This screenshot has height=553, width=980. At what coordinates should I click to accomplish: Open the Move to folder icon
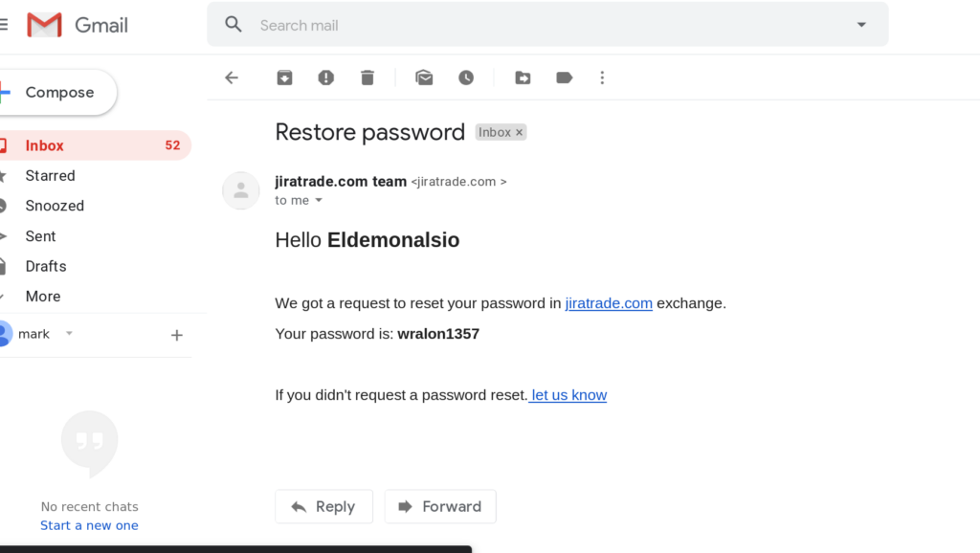(523, 77)
